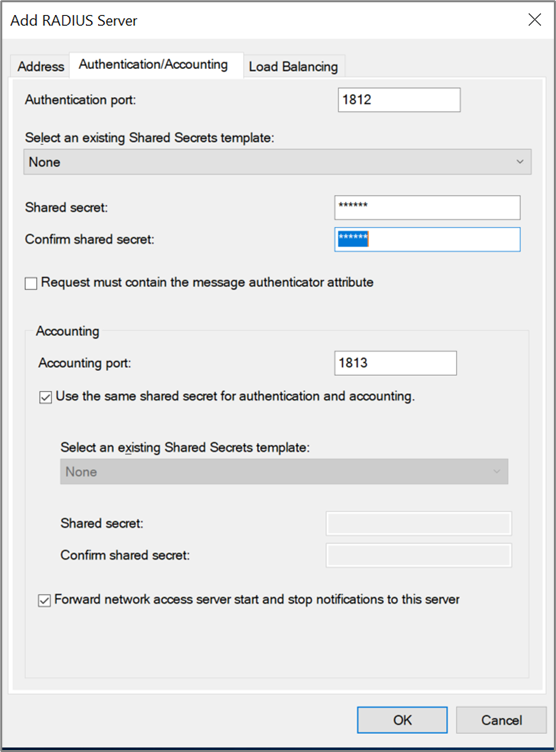Click the 'Accounting port:' label
Screen dimensions: 556x752
point(84,363)
